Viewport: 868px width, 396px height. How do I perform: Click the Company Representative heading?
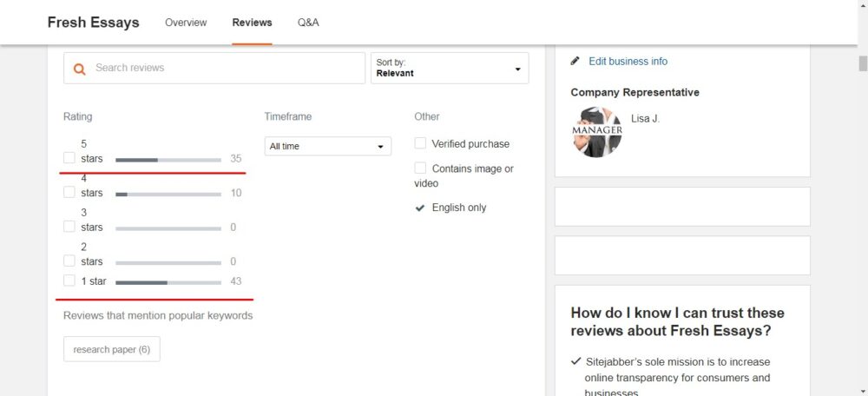pos(635,93)
